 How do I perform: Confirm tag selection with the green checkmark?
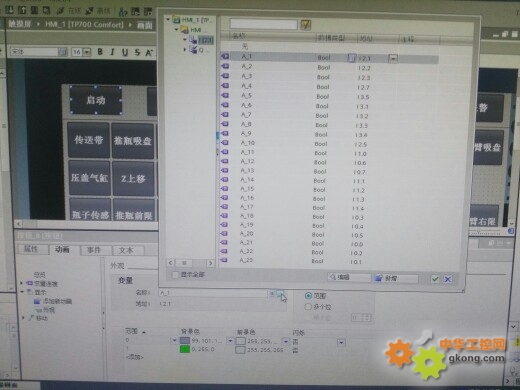(435, 279)
